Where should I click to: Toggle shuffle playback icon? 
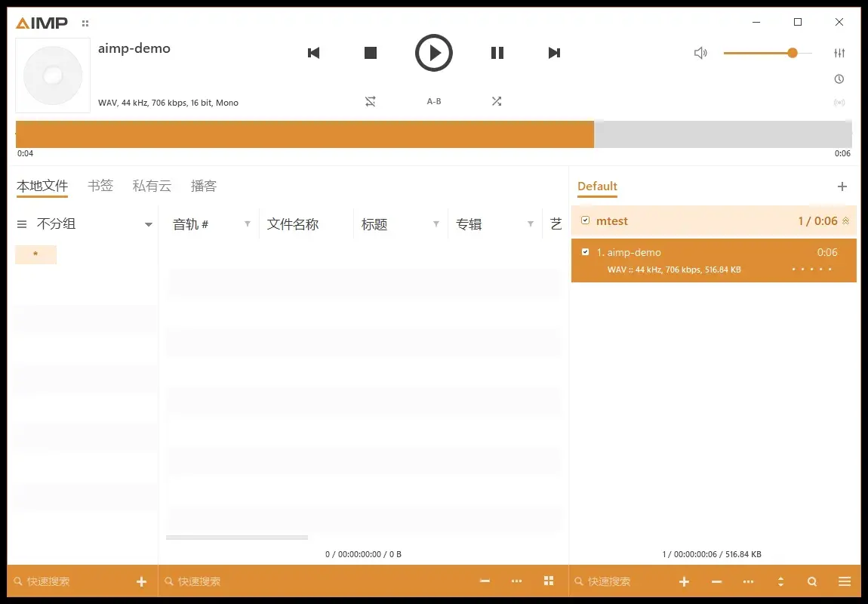point(497,101)
